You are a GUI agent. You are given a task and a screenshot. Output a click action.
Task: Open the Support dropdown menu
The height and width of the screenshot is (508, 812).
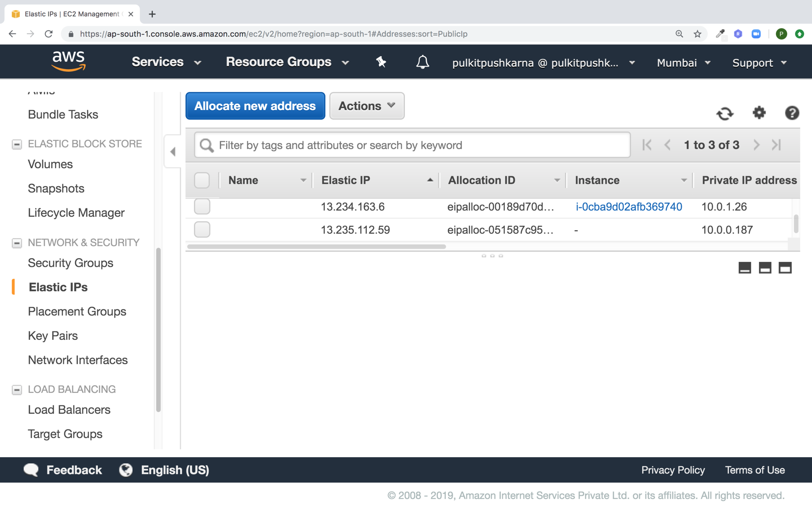760,62
